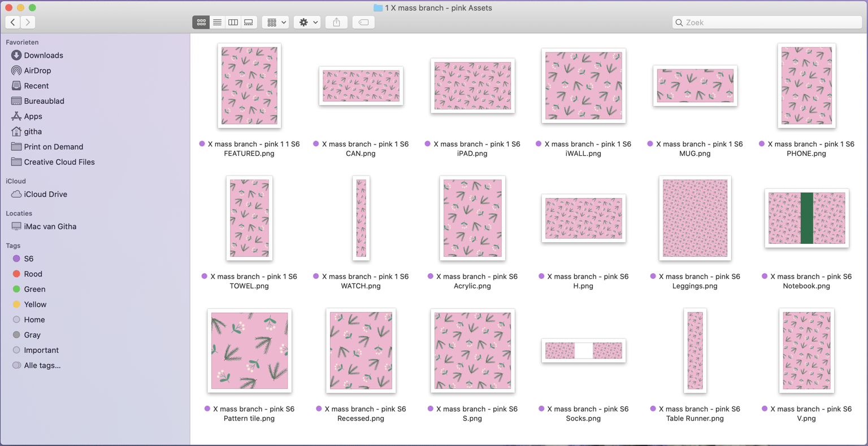Open the gear action menu
868x446 pixels.
click(x=308, y=23)
